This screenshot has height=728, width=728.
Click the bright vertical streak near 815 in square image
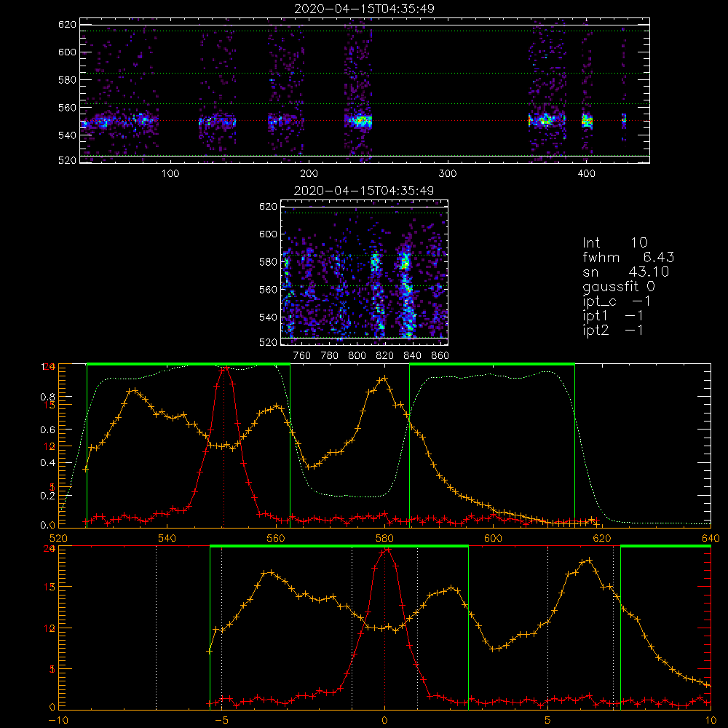(377, 290)
